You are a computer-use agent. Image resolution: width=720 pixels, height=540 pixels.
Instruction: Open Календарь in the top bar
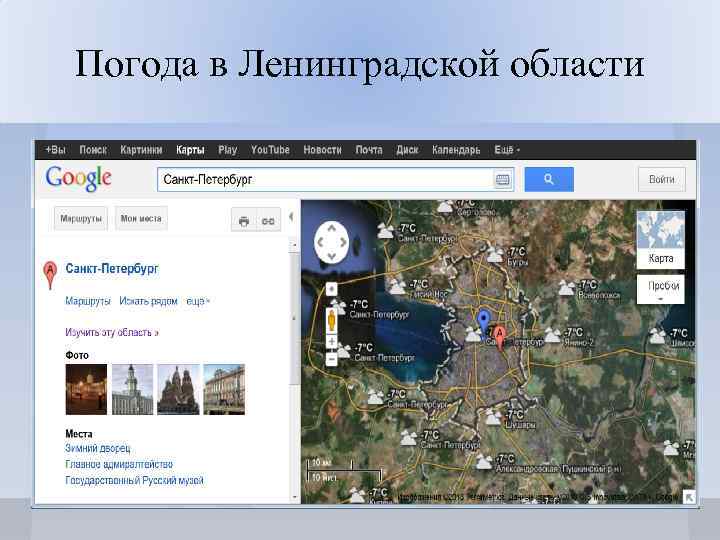pyautogui.click(x=456, y=150)
